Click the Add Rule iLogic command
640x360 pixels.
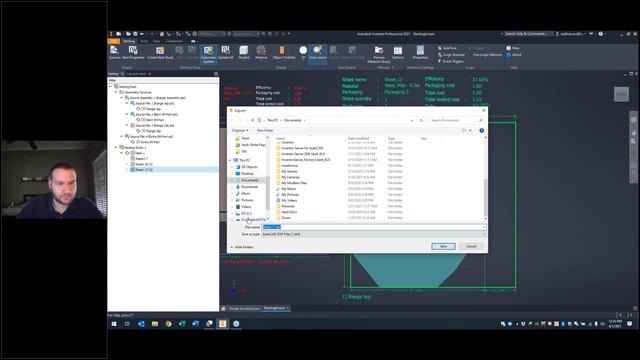pyautogui.click(x=447, y=48)
